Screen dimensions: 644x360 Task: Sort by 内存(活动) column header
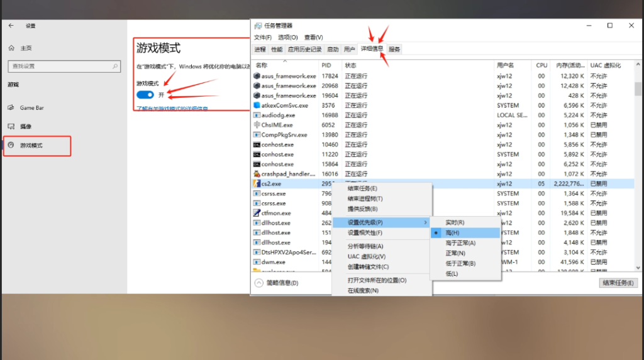(570, 65)
